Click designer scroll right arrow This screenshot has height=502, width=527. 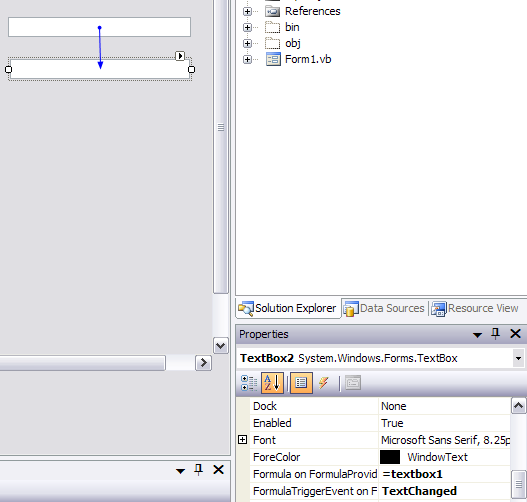tap(203, 363)
